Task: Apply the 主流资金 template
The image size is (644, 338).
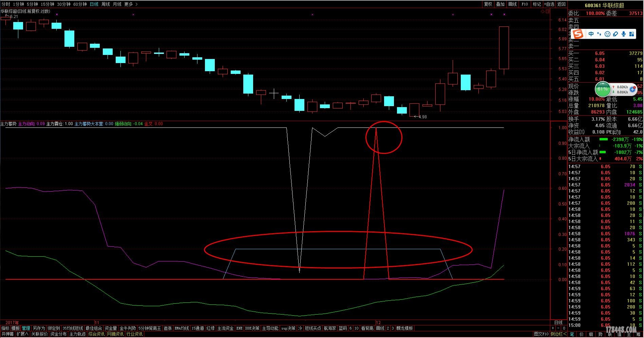Action: (225, 328)
